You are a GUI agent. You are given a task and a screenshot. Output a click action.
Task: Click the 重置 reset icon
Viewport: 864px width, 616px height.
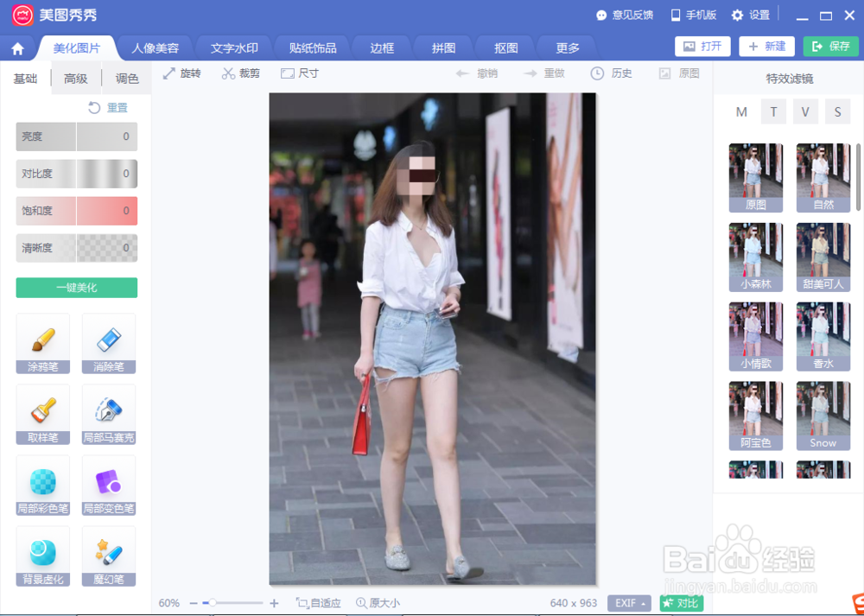click(94, 107)
